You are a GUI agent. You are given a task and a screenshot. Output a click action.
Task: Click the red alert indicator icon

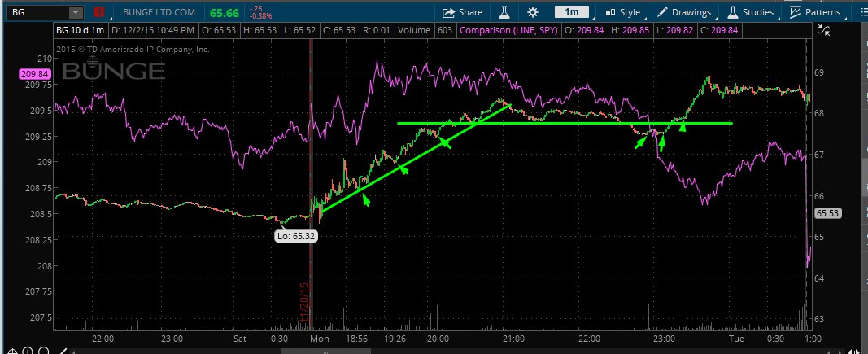(x=98, y=11)
